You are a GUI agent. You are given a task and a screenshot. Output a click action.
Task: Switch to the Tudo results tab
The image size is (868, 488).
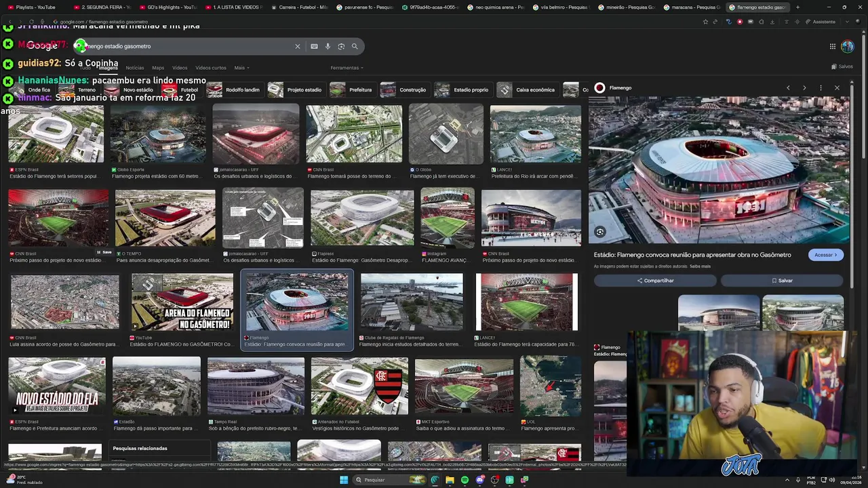[x=85, y=68]
